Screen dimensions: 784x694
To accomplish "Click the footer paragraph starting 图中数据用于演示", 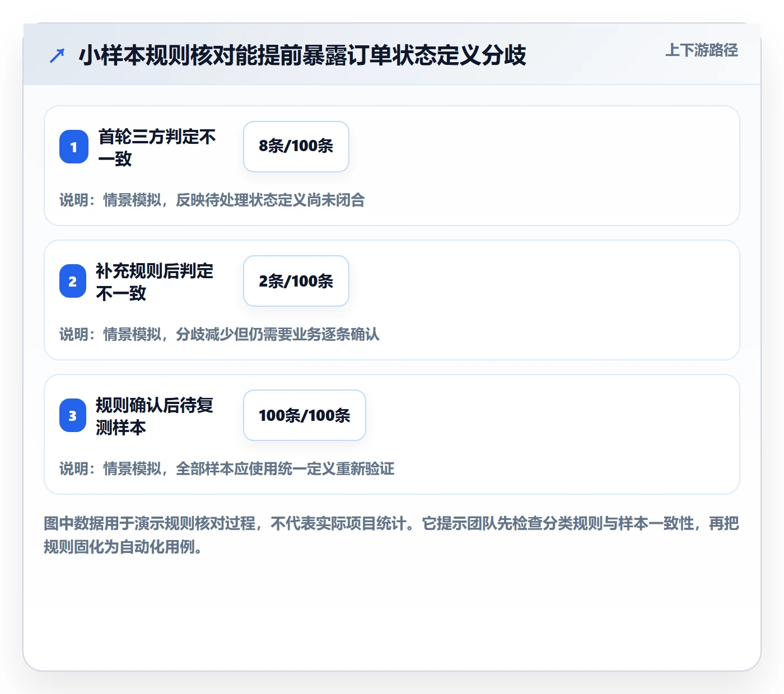I will (x=391, y=535).
